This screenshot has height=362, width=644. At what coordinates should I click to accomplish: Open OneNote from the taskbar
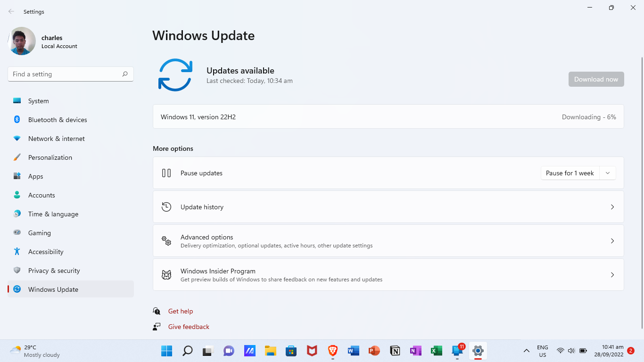[x=416, y=351]
